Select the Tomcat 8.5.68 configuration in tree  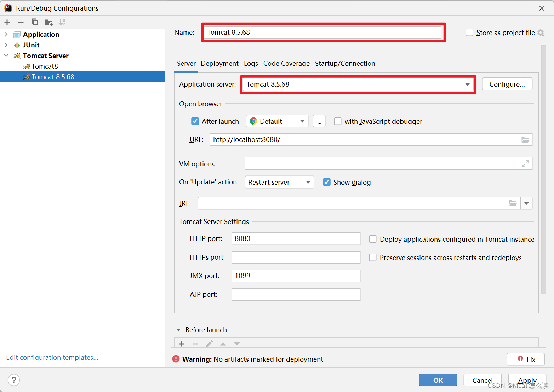click(x=82, y=77)
